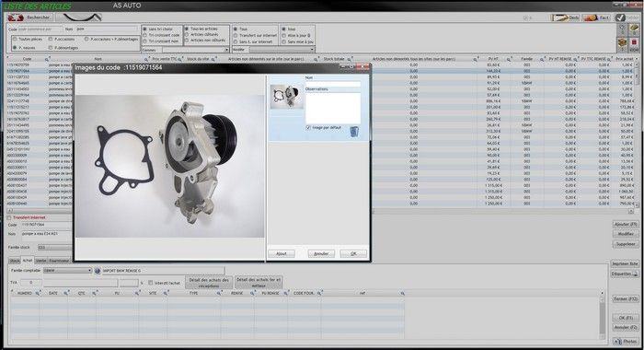The image size is (644, 350).
Task: Click the Supprimer button
Action: pyautogui.click(x=626, y=244)
